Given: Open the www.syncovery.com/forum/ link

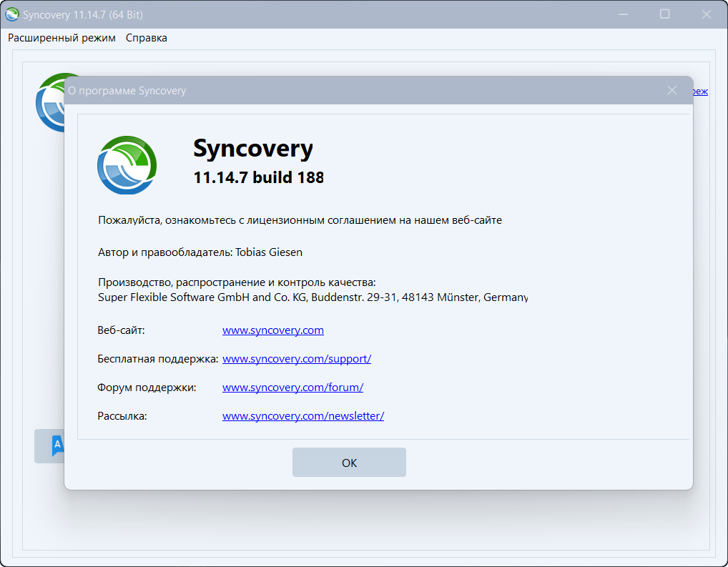Looking at the screenshot, I should (293, 388).
